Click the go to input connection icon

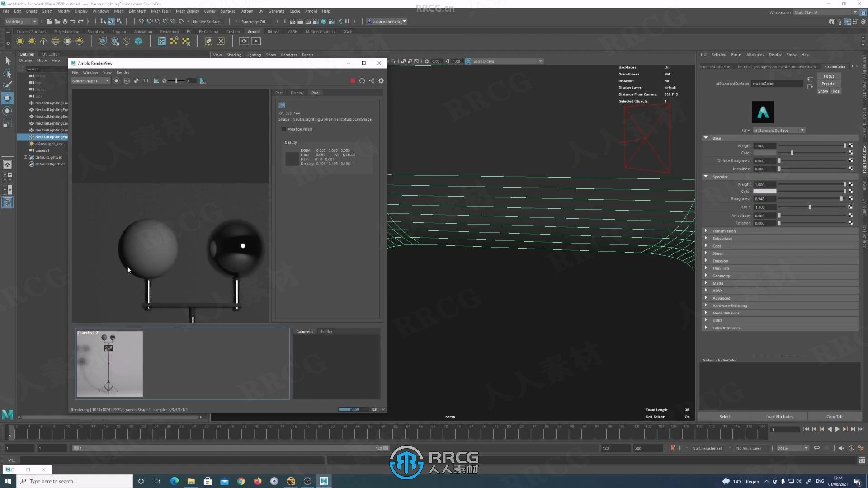(810, 80)
